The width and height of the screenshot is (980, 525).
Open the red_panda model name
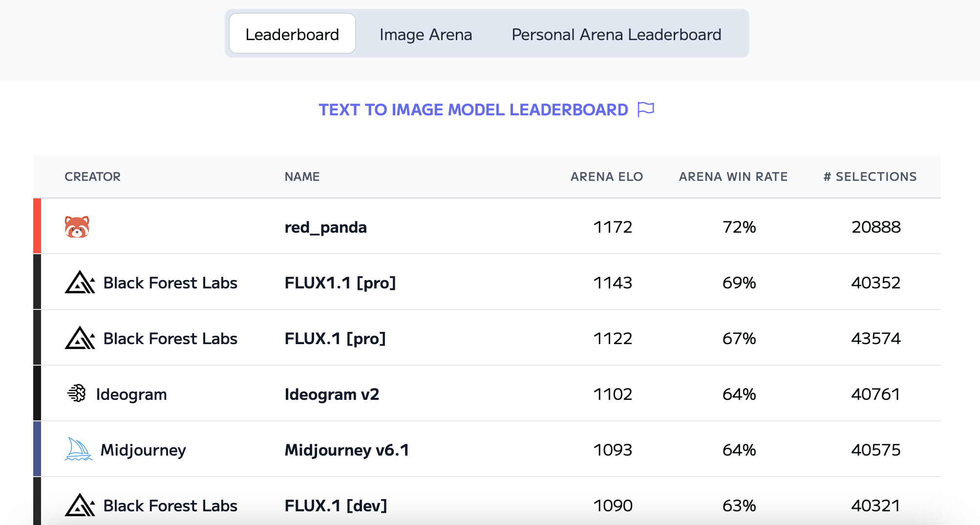tap(325, 227)
